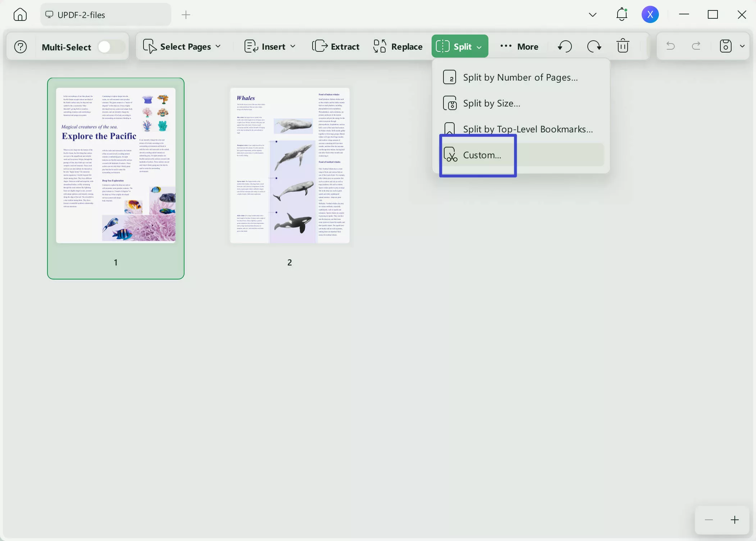The height and width of the screenshot is (541, 756).
Task: Open the notifications bell
Action: (621, 14)
